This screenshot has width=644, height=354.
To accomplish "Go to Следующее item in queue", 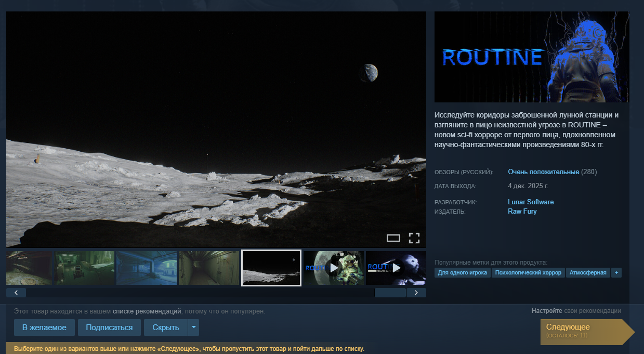I will 587,331.
